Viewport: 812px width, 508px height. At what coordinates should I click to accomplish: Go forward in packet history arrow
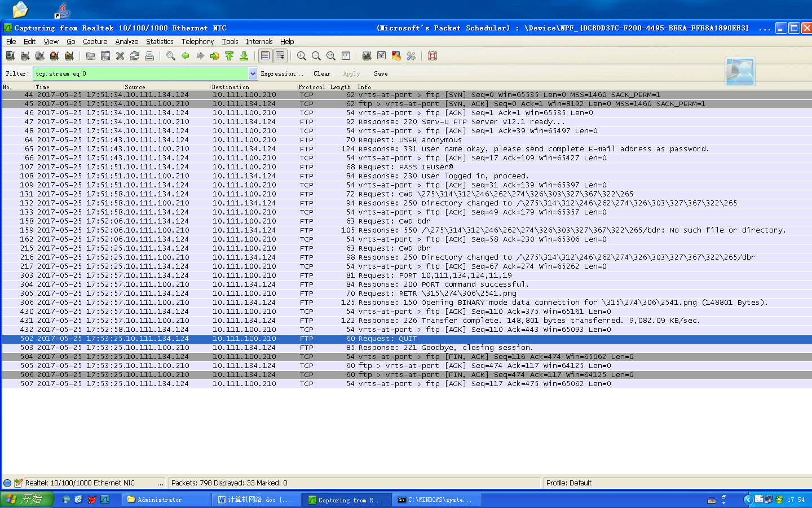(200, 56)
